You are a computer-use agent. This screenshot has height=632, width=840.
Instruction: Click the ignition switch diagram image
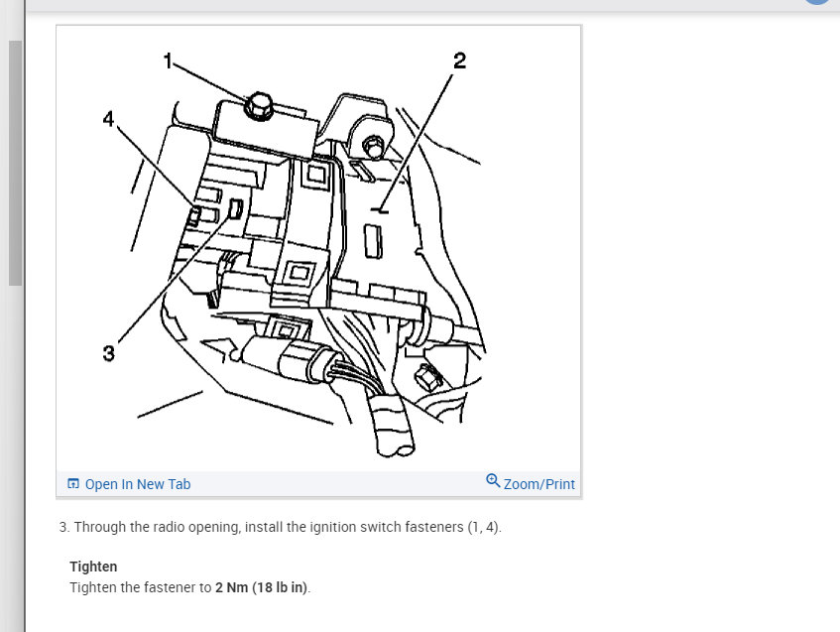click(318, 249)
